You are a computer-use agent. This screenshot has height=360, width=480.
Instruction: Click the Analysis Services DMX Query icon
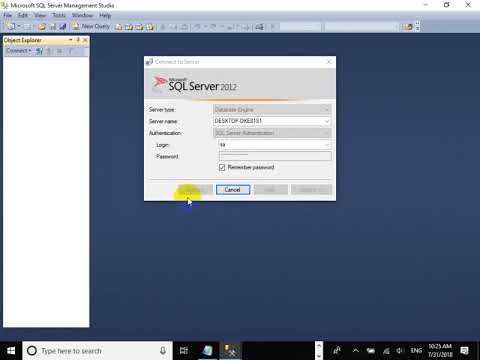139,27
